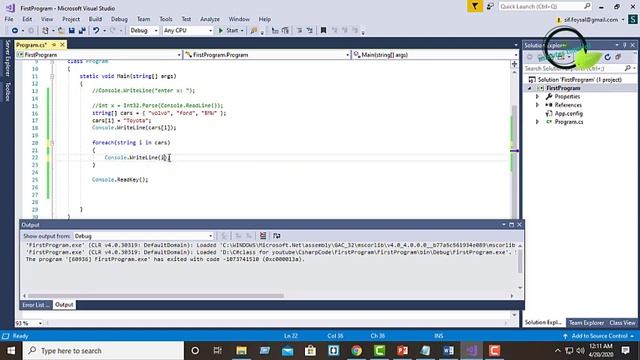Viewport: 640px width, 360px height.
Task: Click the Collapse All icon in Solution Explorer
Action: [618, 57]
